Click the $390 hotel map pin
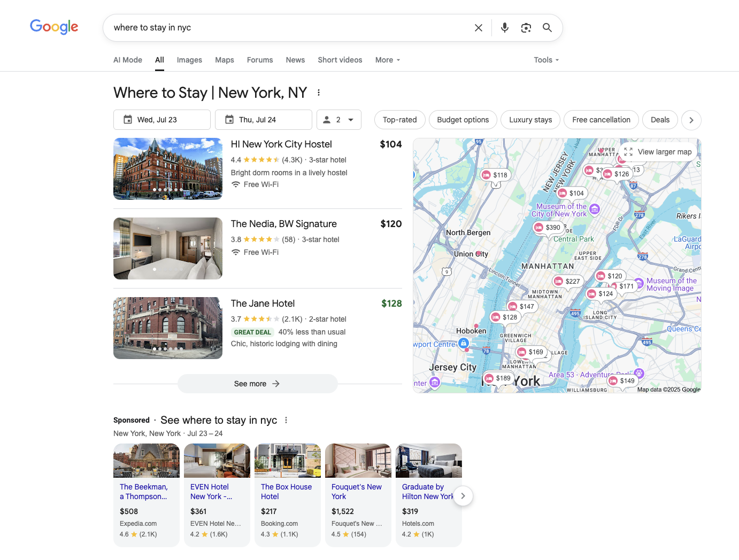The width and height of the screenshot is (739, 560). click(548, 227)
